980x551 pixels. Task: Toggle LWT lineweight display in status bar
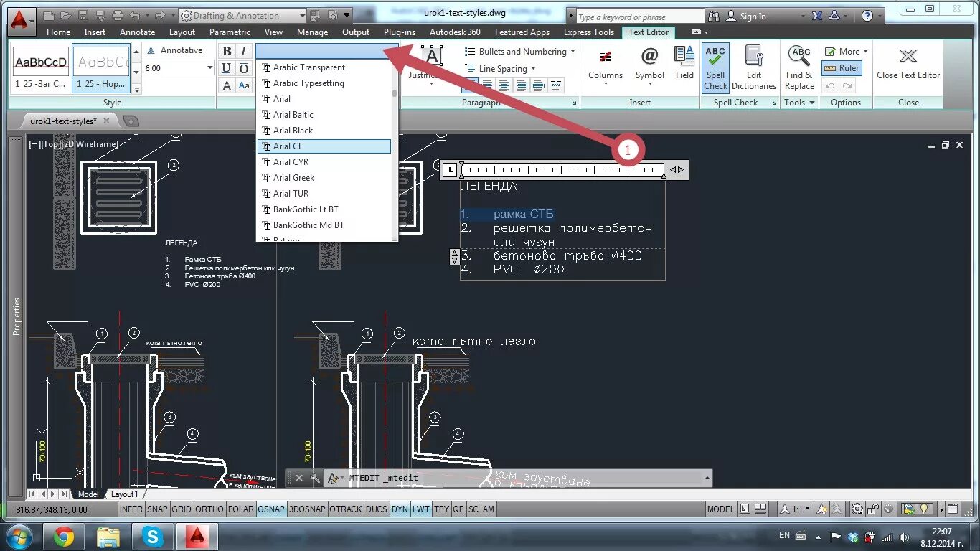[x=421, y=509]
